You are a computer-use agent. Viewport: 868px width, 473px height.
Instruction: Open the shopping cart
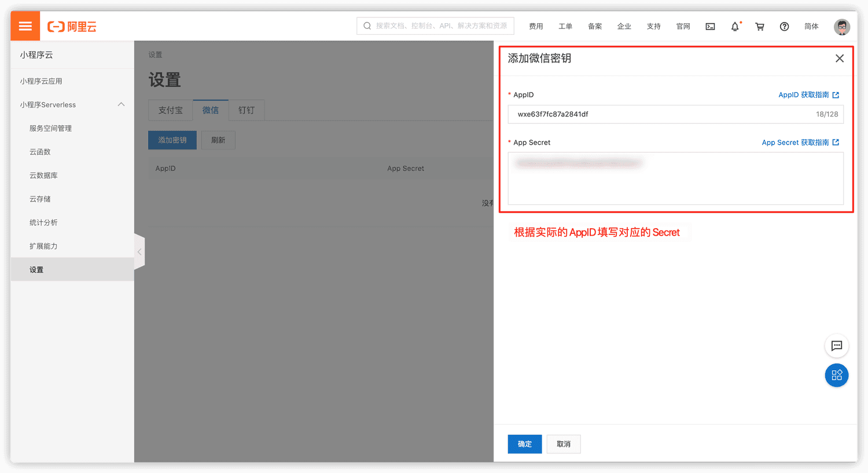pyautogui.click(x=760, y=27)
